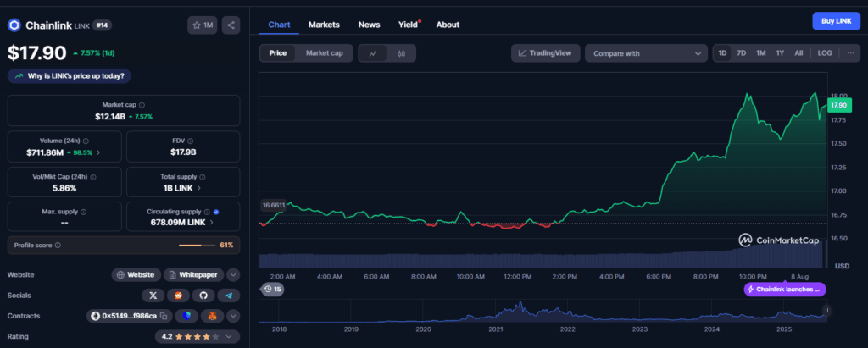Toggle LOG scale on chart
Viewport: 868px width, 348px height.
pyautogui.click(x=824, y=53)
